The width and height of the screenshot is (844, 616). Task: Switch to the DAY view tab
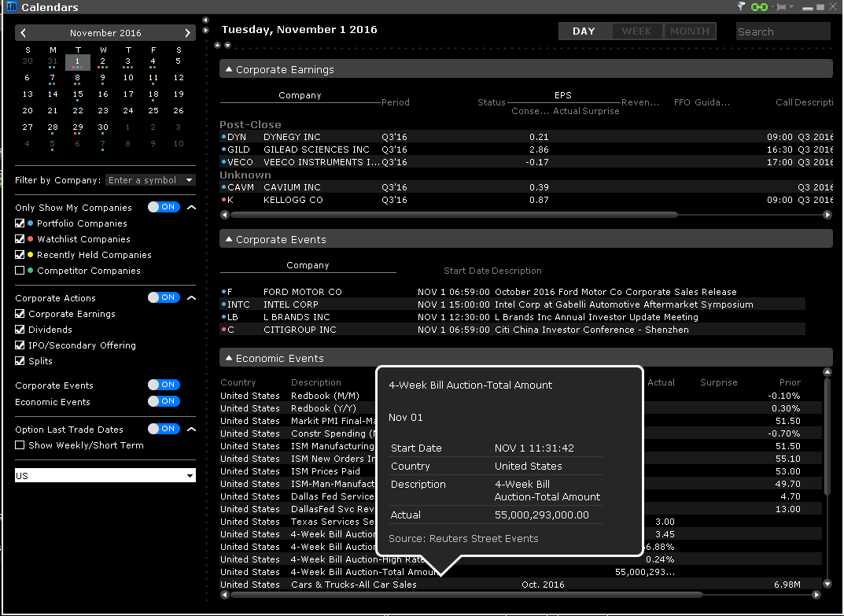click(584, 31)
